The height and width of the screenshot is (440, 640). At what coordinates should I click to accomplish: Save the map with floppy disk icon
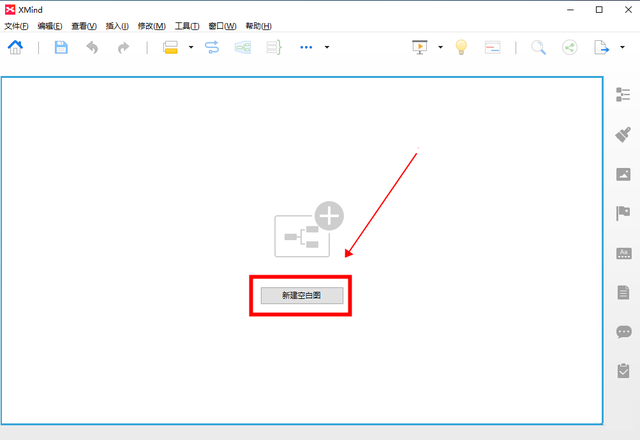point(61,47)
